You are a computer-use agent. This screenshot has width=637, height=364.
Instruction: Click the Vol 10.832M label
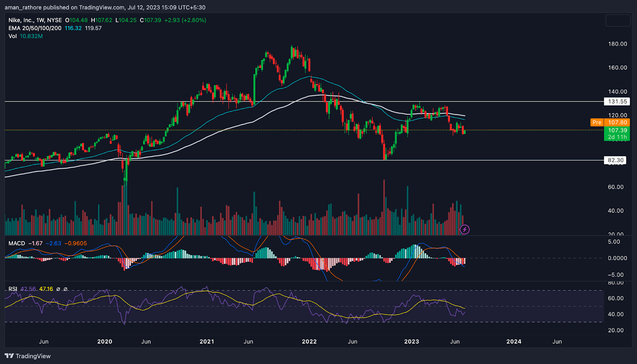coord(25,36)
